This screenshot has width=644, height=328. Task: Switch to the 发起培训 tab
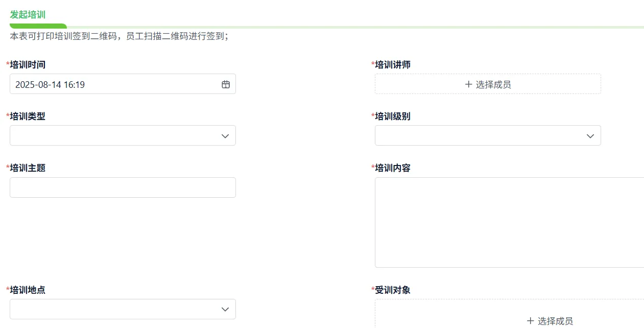click(x=28, y=15)
